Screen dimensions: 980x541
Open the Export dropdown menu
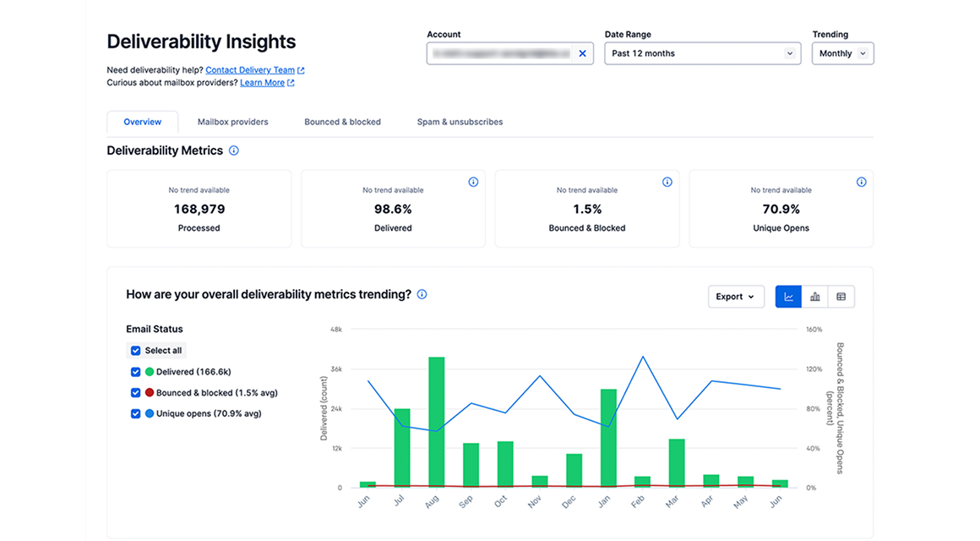point(735,297)
